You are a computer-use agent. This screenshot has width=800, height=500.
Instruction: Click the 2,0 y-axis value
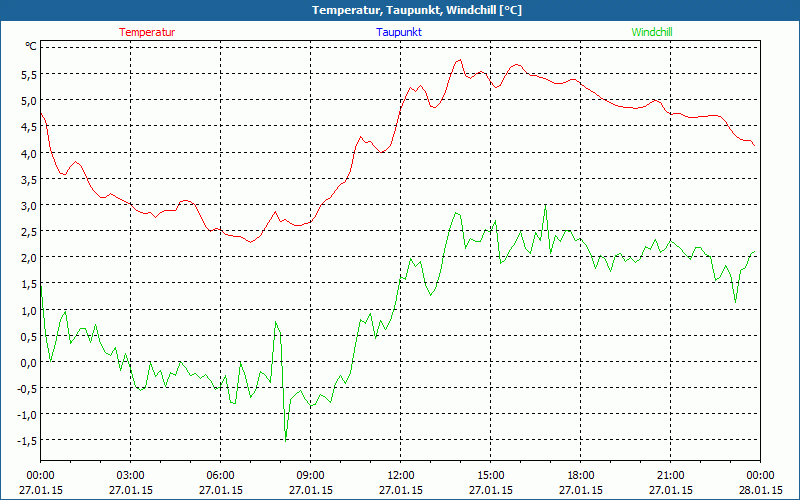coord(29,258)
